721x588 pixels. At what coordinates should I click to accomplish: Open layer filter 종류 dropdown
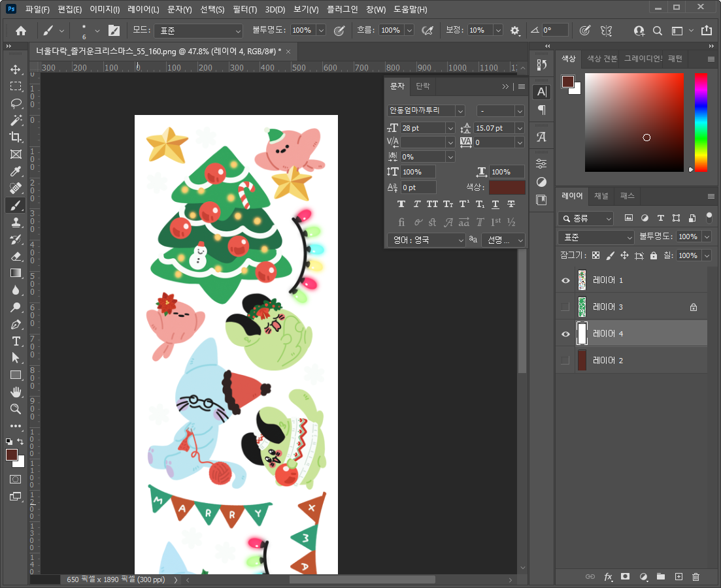coord(586,218)
